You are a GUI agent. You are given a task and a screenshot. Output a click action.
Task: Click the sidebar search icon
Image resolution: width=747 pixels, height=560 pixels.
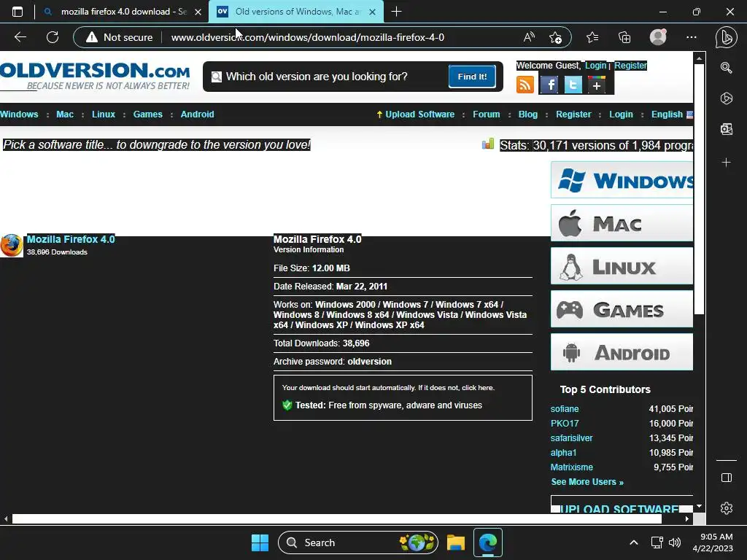(x=726, y=68)
